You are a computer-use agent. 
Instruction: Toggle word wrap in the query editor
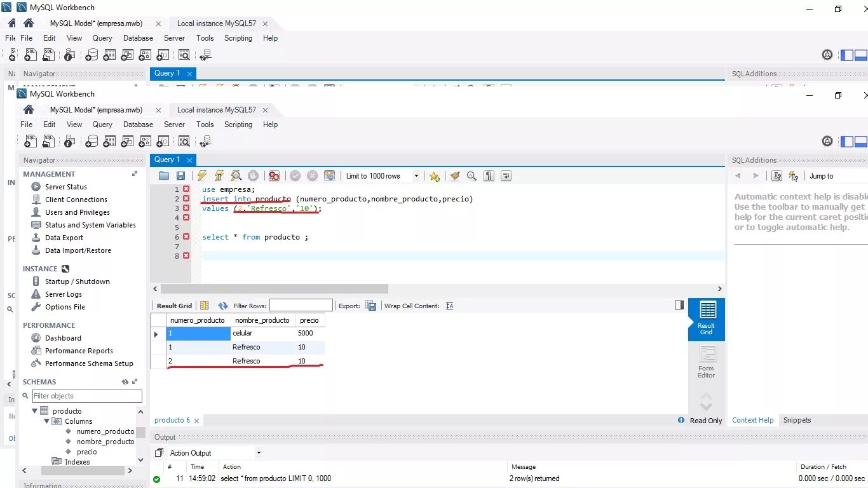[506, 176]
